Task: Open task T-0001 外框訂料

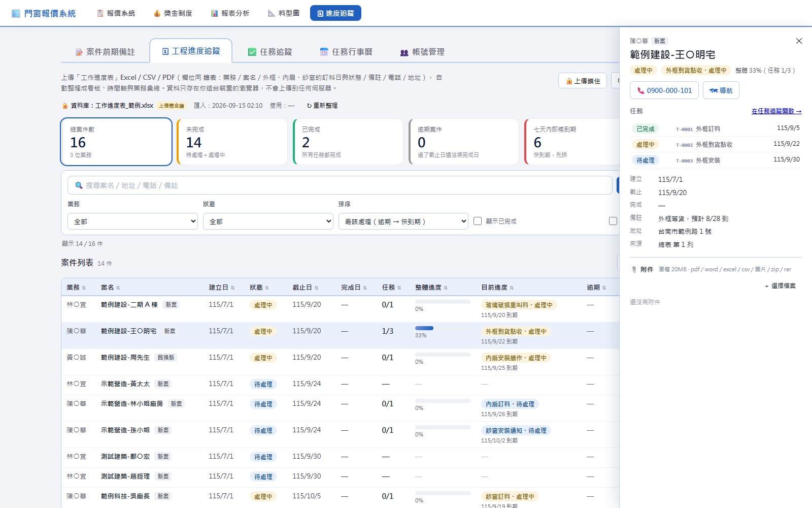Action: (x=716, y=129)
